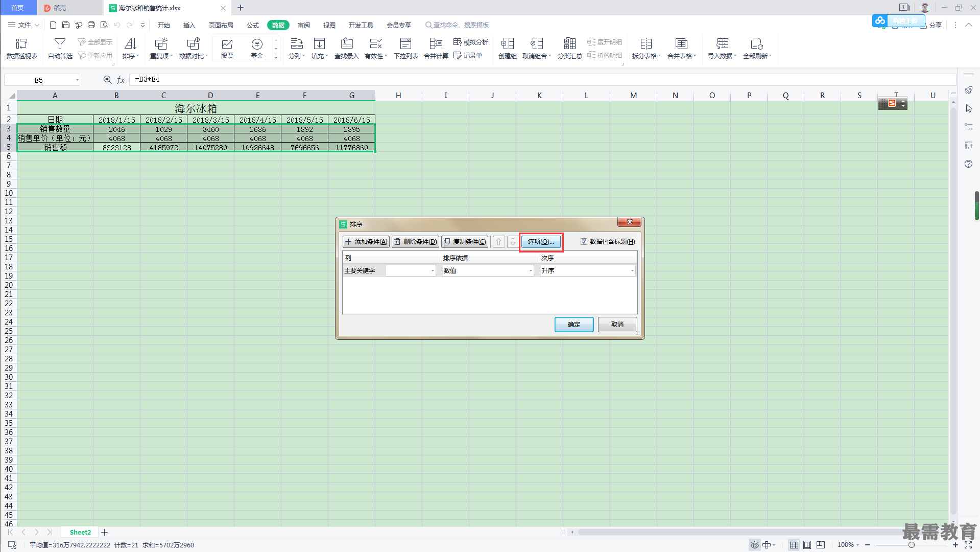Open Data Compare (数据对比) tool

193,49
